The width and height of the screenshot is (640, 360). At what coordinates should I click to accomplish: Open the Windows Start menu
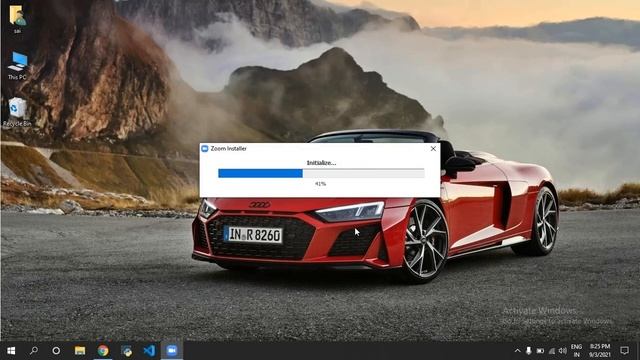click(11, 351)
